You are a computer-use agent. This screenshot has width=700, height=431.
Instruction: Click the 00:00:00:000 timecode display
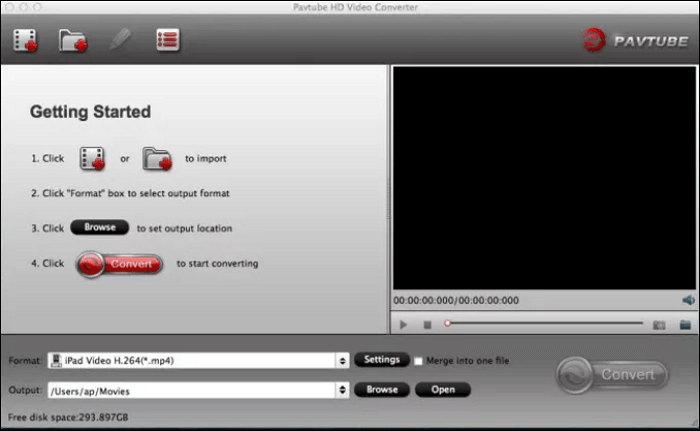456,301
